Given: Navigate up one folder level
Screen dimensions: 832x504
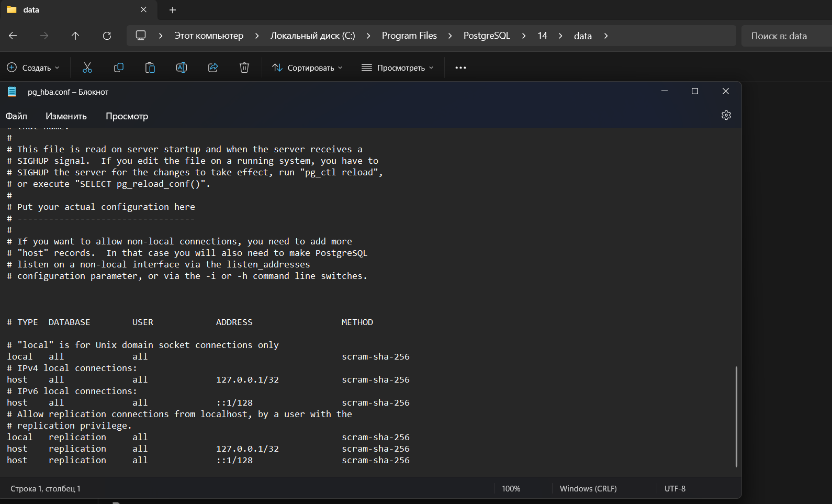Looking at the screenshot, I should tap(75, 36).
